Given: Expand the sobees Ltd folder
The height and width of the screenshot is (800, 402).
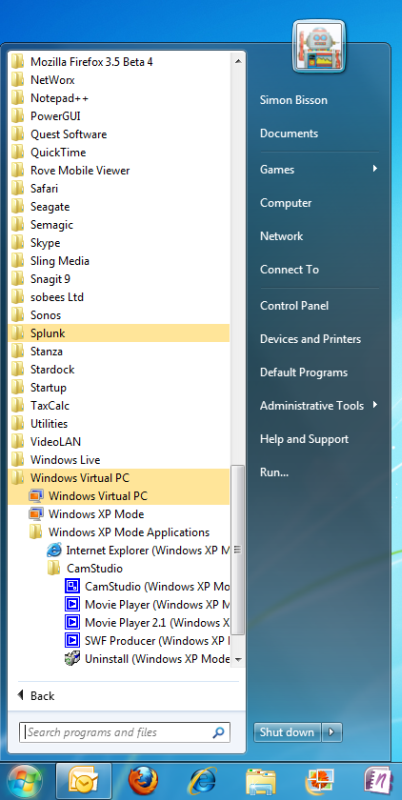Looking at the screenshot, I should pyautogui.click(x=119, y=297).
